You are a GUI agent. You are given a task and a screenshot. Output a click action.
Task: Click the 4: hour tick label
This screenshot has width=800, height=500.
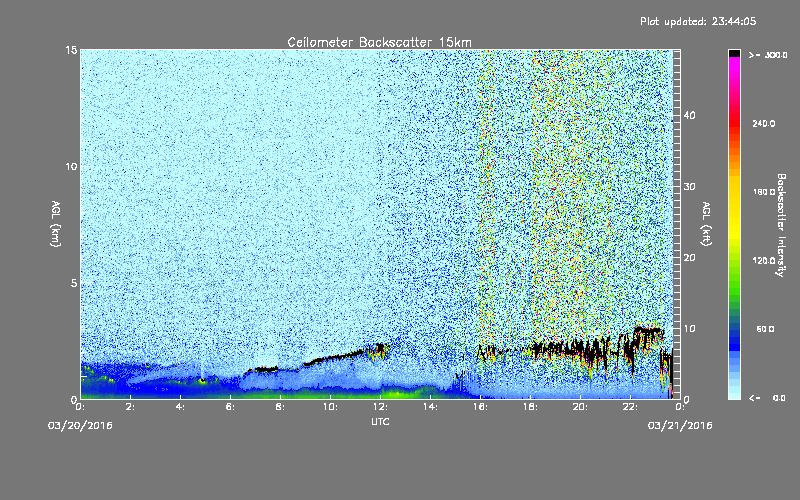point(181,407)
